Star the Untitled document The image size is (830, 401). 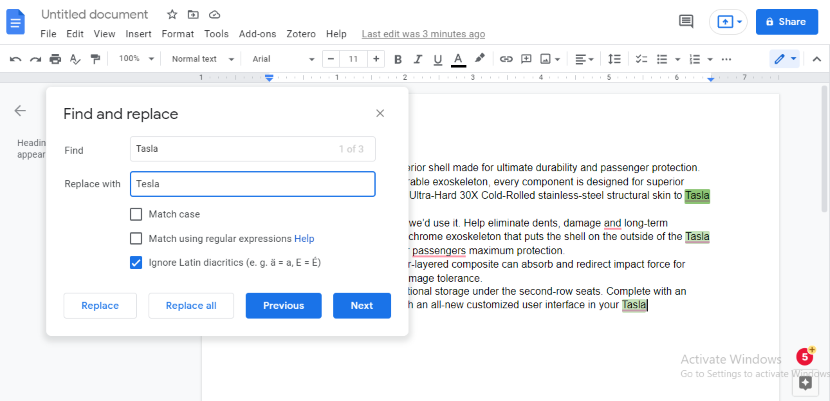coord(172,14)
